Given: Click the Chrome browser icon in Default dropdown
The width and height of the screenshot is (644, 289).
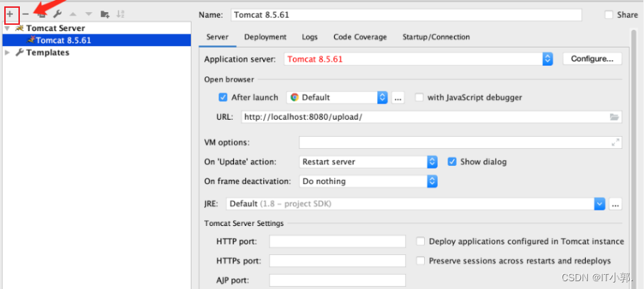Looking at the screenshot, I should click(294, 98).
